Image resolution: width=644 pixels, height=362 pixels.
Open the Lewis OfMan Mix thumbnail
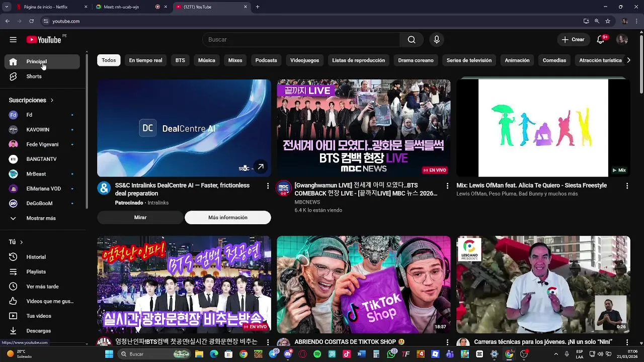pyautogui.click(x=543, y=128)
